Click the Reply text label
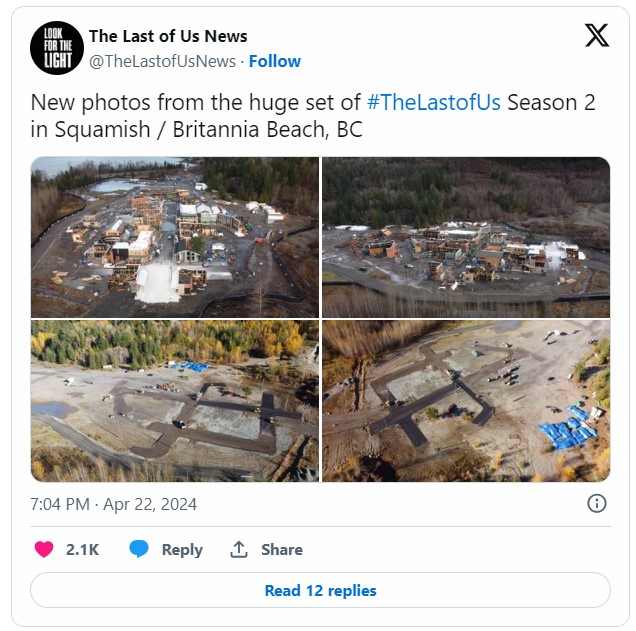 182,550
